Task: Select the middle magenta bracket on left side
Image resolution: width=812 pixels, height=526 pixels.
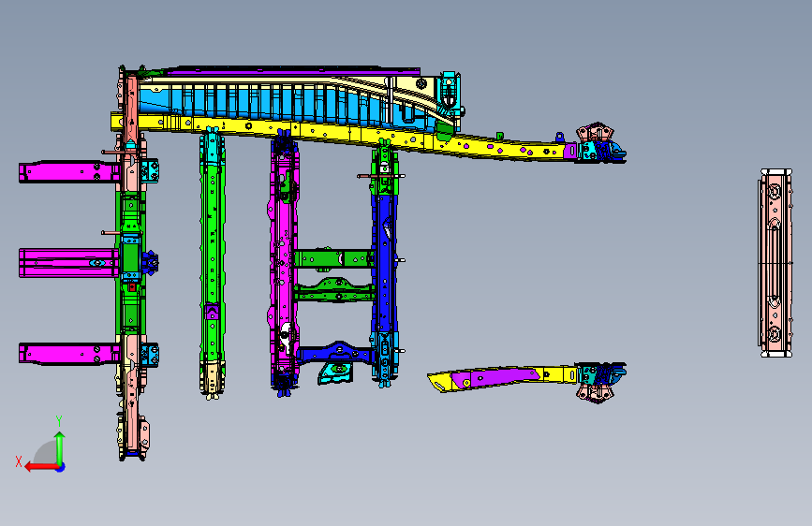Action: [x=69, y=263]
